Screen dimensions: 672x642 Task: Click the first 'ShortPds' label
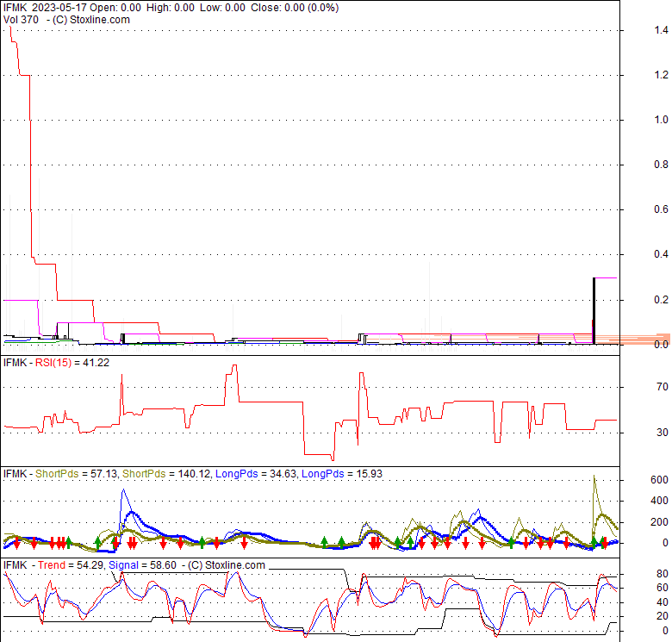click(x=57, y=474)
